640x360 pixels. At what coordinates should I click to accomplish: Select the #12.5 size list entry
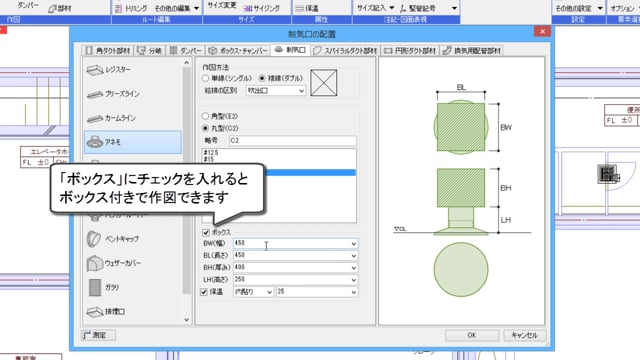pyautogui.click(x=279, y=153)
